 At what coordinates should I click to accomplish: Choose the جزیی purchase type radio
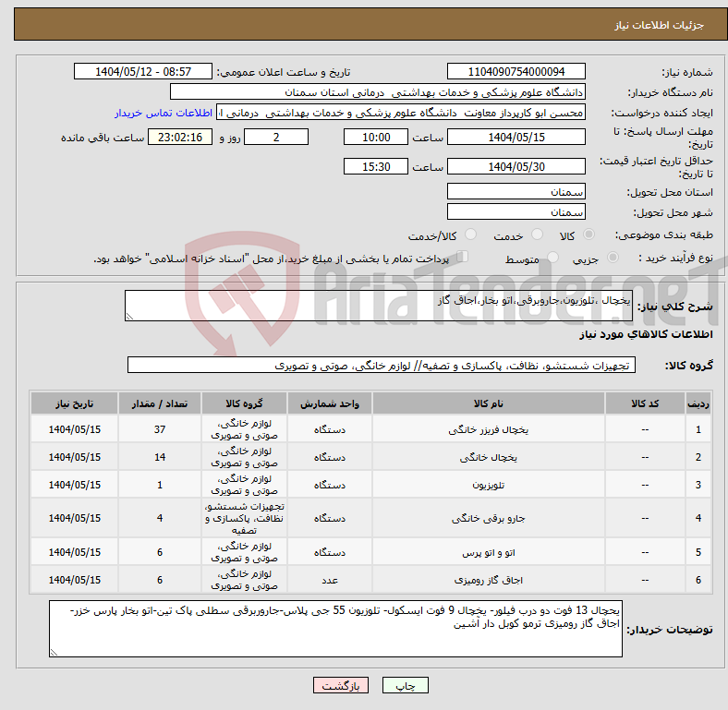(613, 258)
